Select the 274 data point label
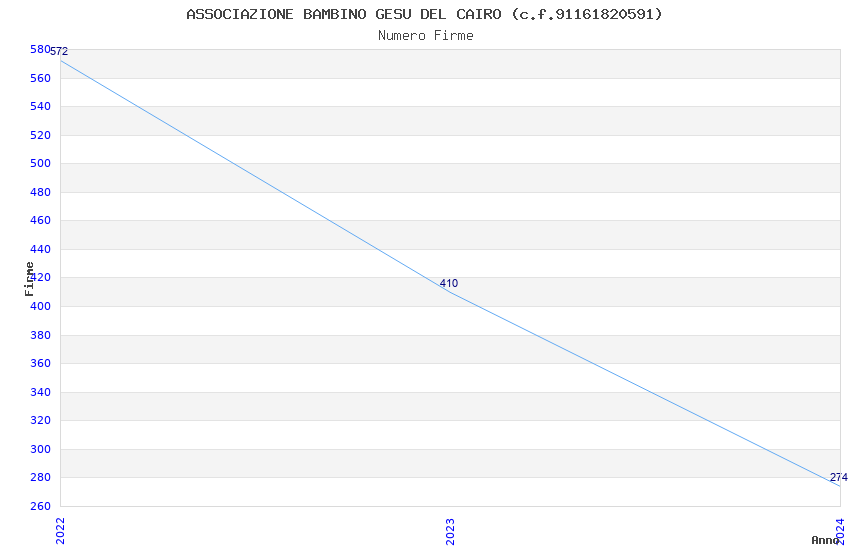Image resolution: width=850 pixels, height=550 pixels. pos(839,477)
